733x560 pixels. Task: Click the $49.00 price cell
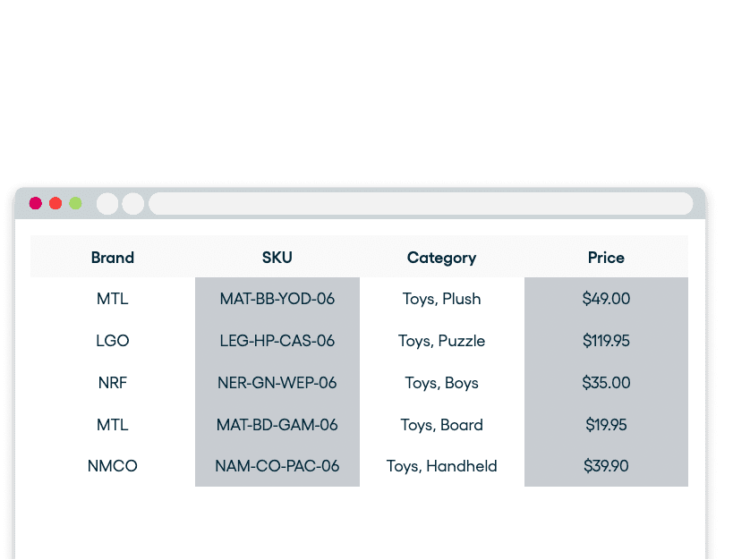pyautogui.click(x=606, y=299)
